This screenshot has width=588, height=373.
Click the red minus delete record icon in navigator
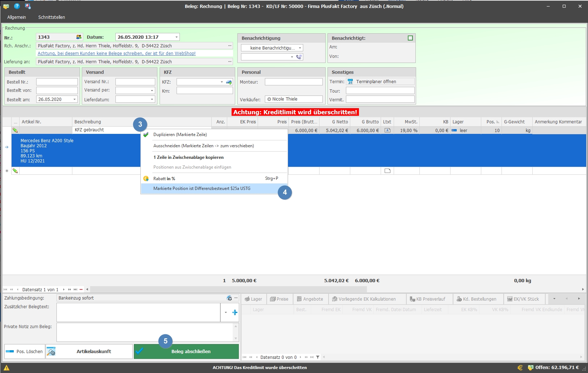81,289
